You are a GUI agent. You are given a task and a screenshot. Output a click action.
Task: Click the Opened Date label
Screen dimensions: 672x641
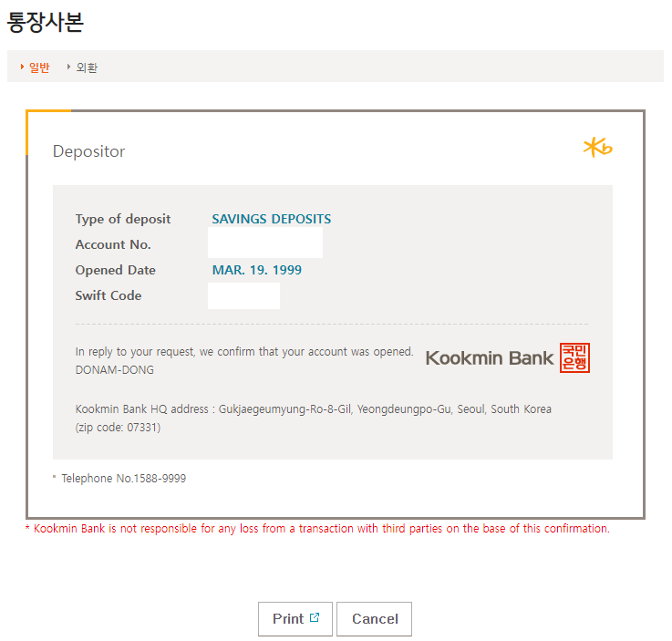[x=115, y=270]
